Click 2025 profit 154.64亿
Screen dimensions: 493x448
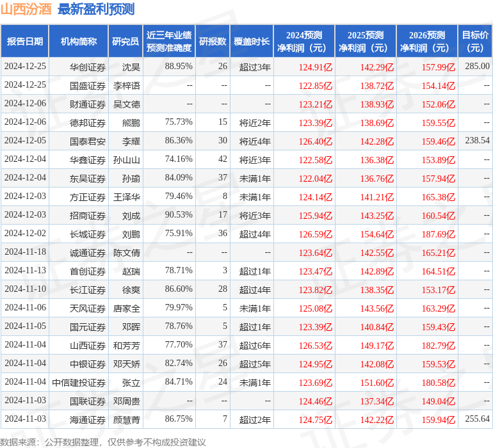[376, 234]
